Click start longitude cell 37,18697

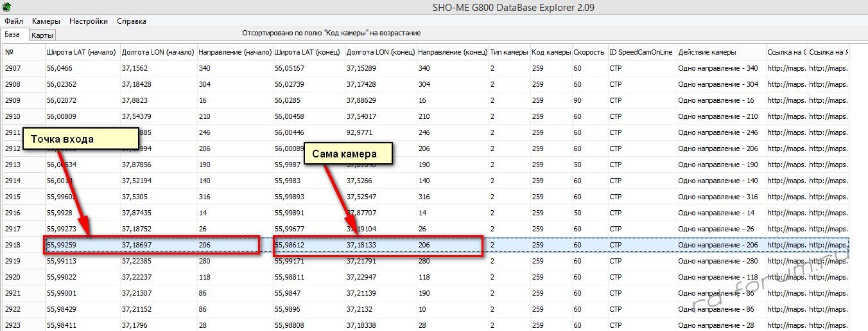(158, 245)
